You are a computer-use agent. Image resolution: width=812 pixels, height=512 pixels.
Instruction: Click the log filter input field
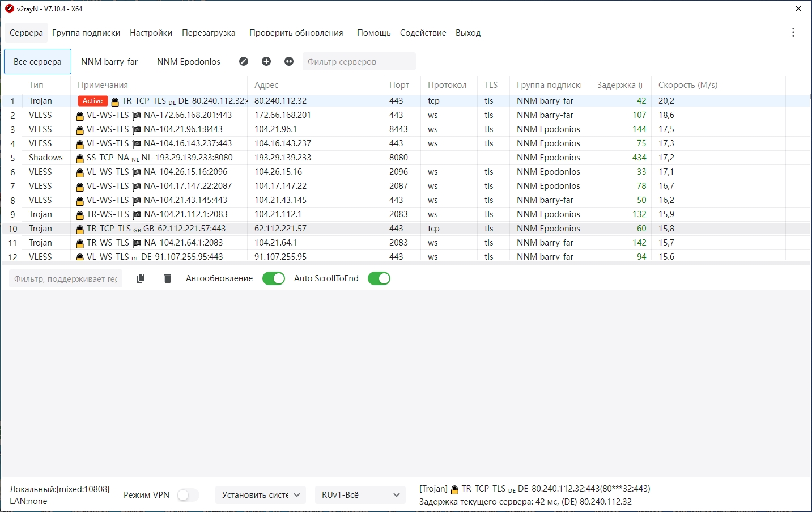[66, 278]
